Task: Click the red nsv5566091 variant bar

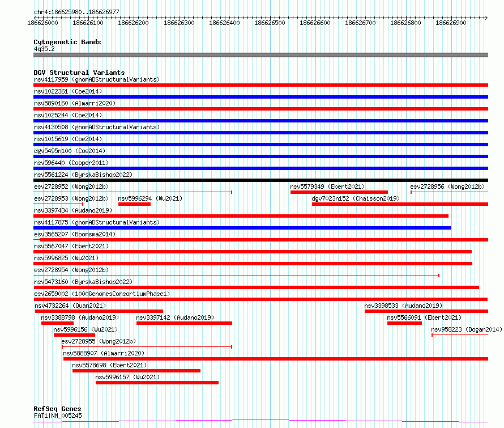Action: [404, 323]
